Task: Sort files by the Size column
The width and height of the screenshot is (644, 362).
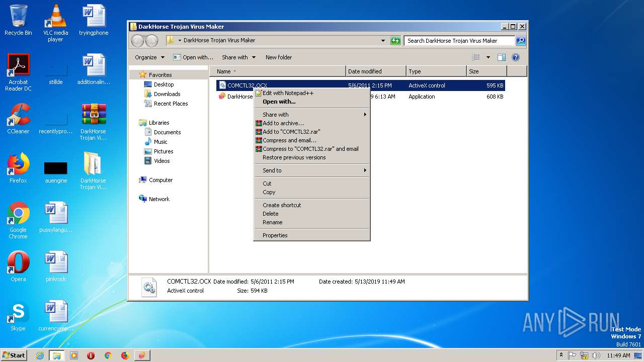Action: (487, 71)
